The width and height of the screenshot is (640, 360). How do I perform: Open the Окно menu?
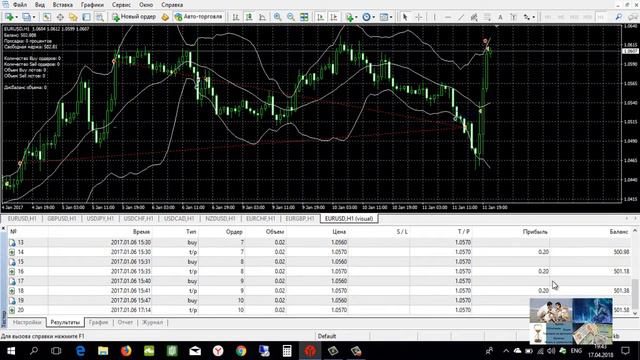pos(146,5)
